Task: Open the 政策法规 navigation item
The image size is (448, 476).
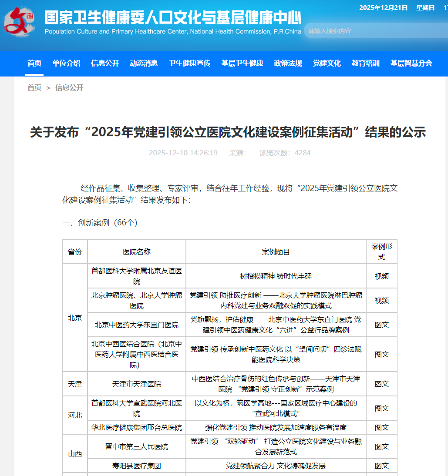Action: point(288,63)
